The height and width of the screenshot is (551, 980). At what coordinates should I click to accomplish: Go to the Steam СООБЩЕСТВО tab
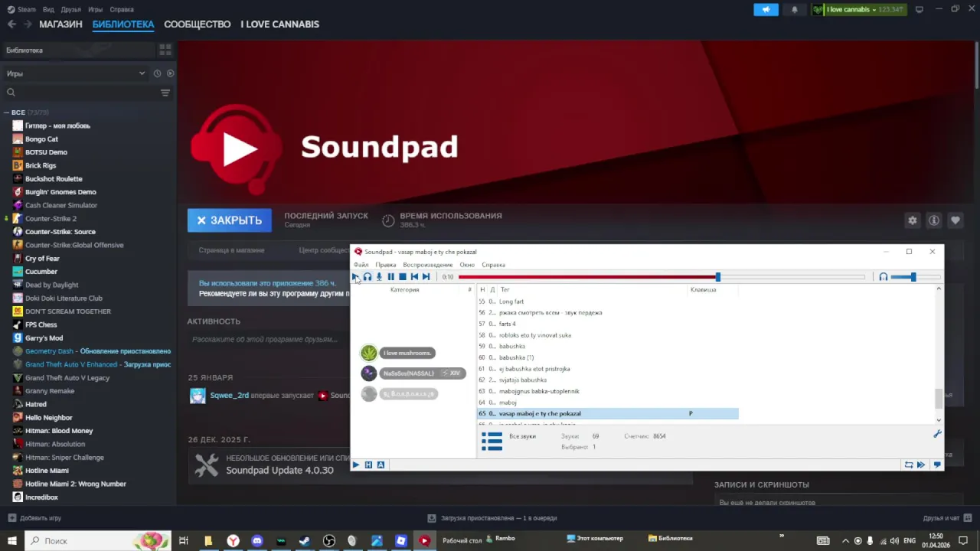pyautogui.click(x=197, y=24)
